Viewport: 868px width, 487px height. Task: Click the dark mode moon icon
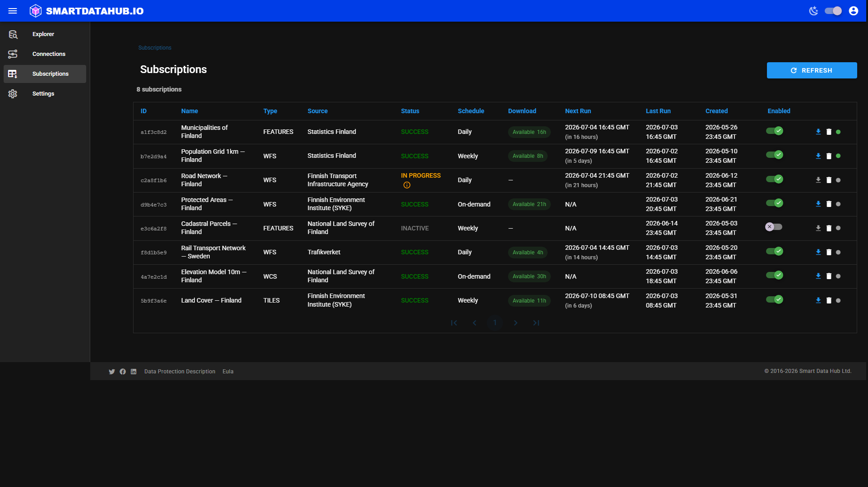click(x=813, y=11)
